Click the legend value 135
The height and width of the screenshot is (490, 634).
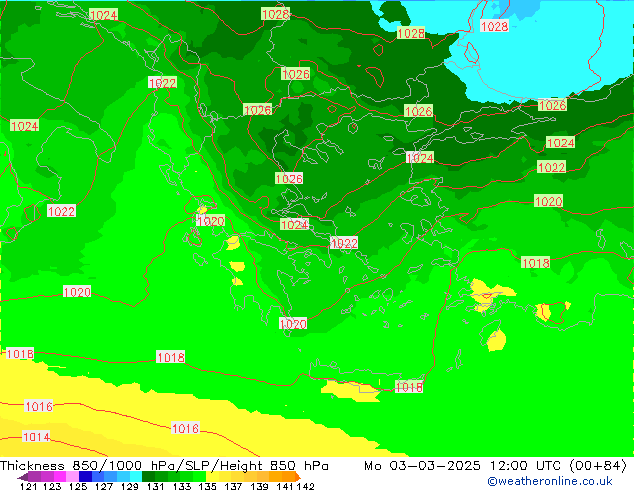[x=207, y=486]
